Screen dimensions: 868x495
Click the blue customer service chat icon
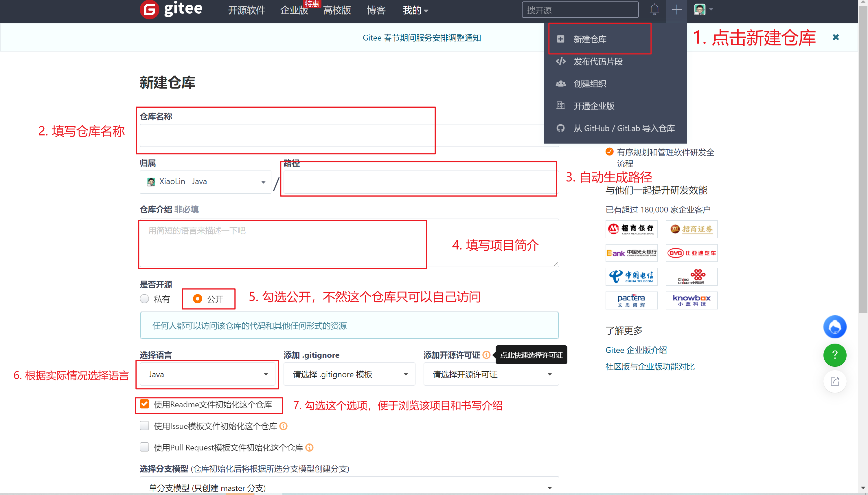click(835, 327)
